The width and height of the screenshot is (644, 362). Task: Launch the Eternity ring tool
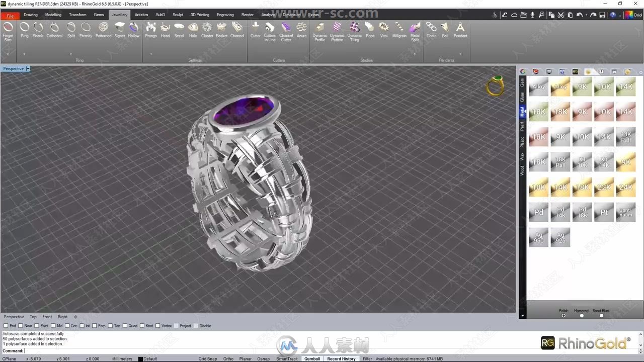(86, 30)
